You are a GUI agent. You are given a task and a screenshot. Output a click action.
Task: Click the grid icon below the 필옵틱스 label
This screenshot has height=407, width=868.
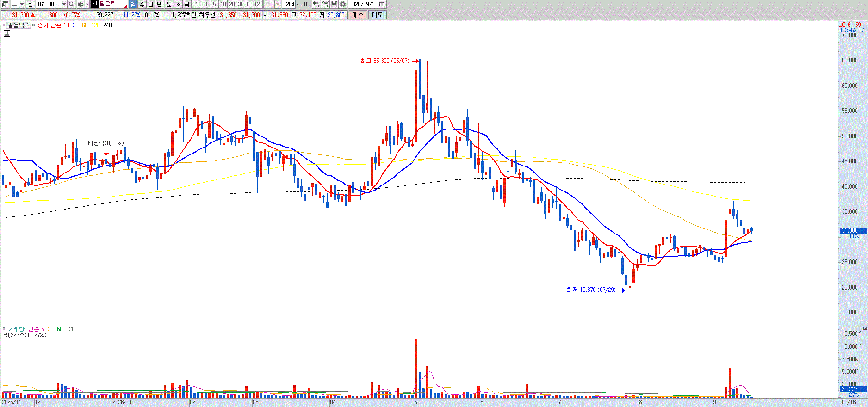tap(7, 33)
